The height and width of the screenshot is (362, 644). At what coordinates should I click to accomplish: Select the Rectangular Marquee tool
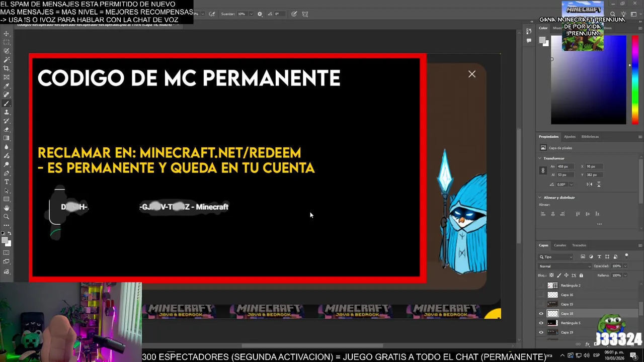[7, 42]
